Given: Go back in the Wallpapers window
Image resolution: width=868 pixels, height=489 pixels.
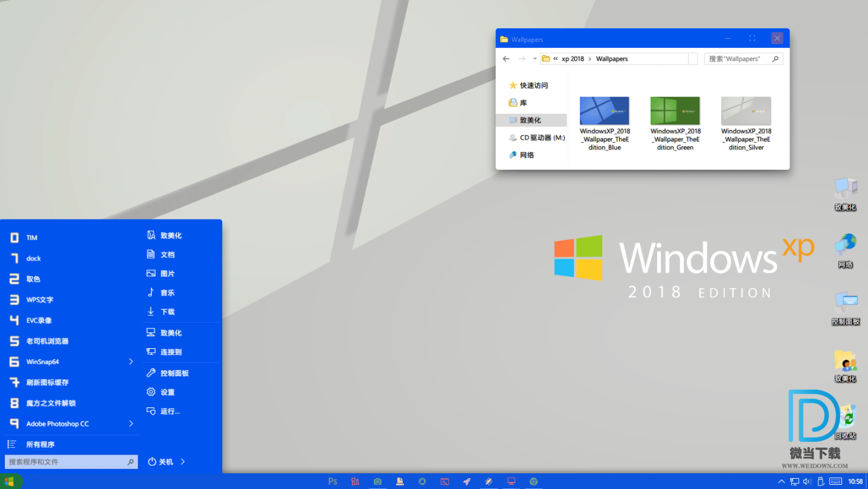Looking at the screenshot, I should pos(506,59).
